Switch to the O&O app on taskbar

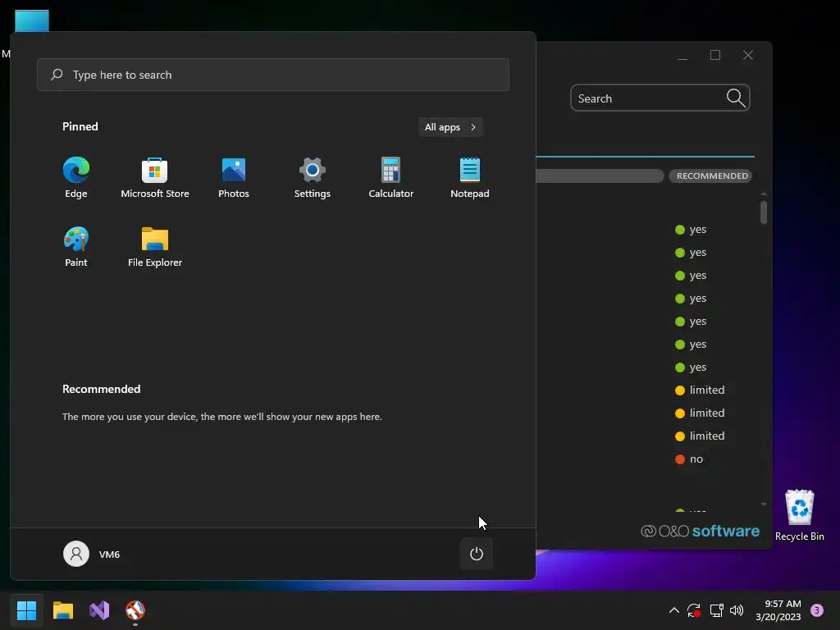coord(135,610)
